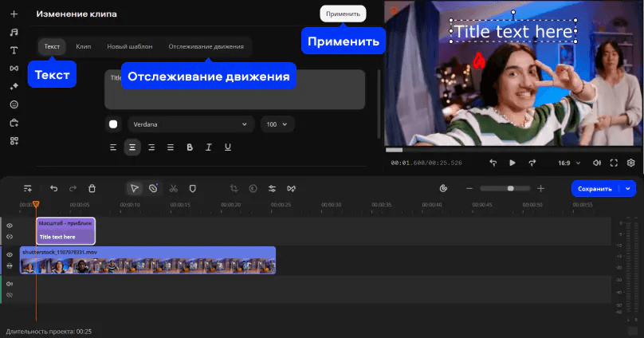Open the 16:9 aspect ratio dropdown
The height and width of the screenshot is (338, 644).
(x=567, y=163)
